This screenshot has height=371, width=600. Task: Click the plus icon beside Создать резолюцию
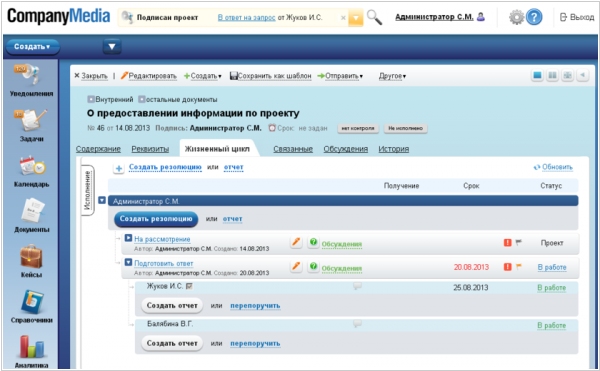click(119, 168)
